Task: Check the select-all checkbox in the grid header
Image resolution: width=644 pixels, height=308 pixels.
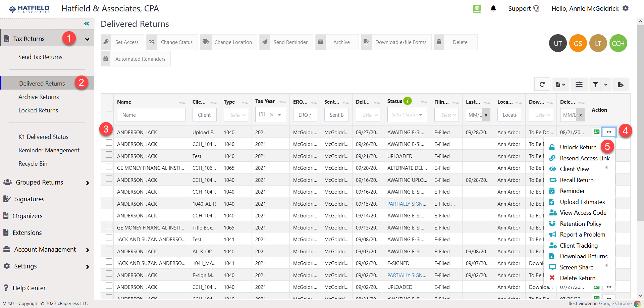Action: (109, 108)
